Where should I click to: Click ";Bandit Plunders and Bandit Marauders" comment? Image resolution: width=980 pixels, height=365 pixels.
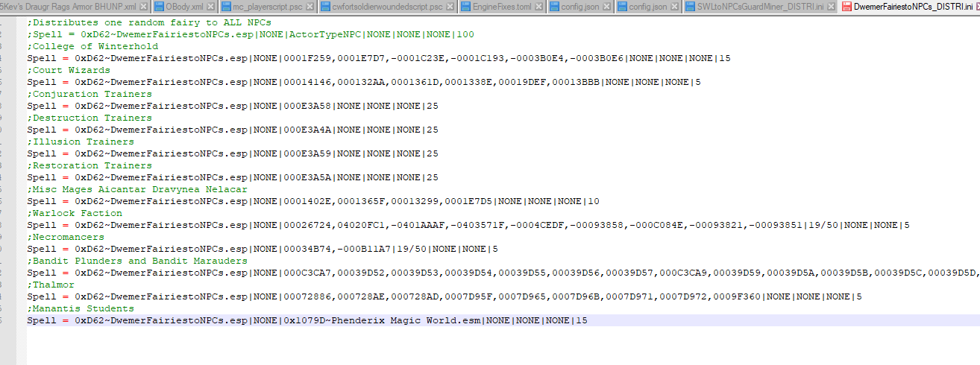[137, 261]
